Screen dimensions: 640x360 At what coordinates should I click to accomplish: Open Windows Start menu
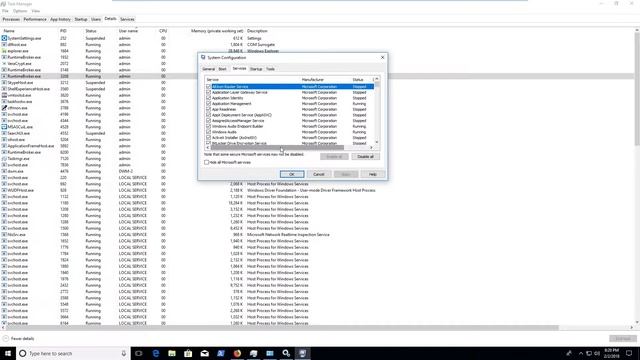(x=8, y=353)
